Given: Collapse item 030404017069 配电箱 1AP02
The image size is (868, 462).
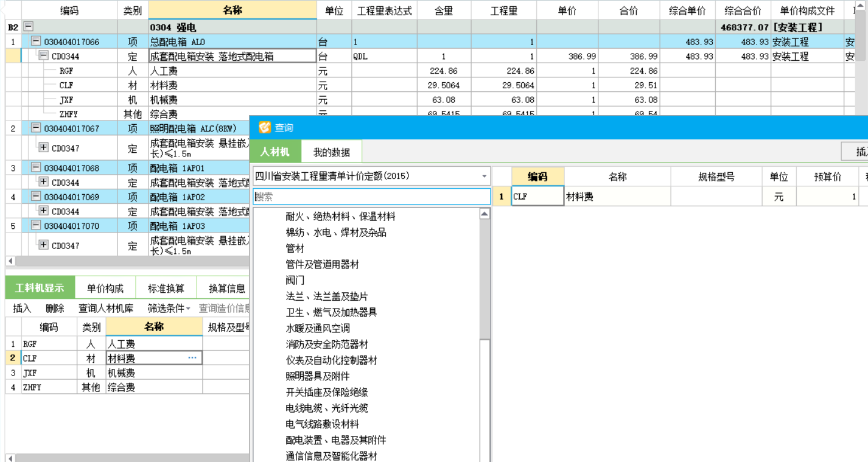Looking at the screenshot, I should click(x=36, y=197).
